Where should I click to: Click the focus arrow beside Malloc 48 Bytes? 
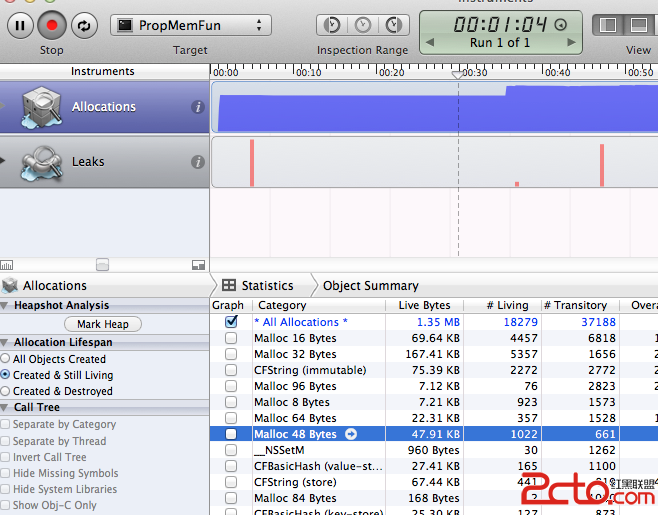[x=351, y=434]
